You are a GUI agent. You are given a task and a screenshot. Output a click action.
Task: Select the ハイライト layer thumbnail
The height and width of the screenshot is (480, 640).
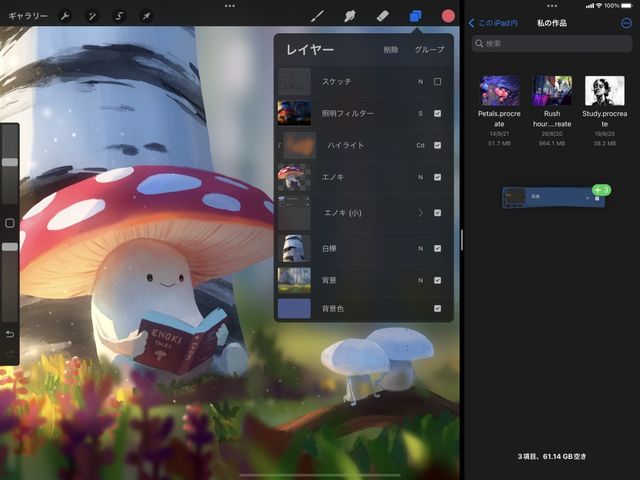[300, 145]
